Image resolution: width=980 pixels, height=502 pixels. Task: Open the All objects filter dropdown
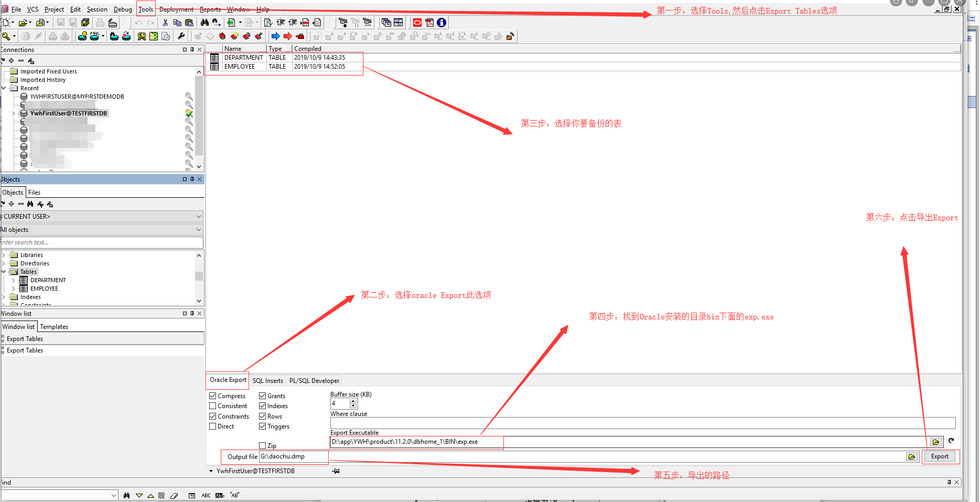[x=198, y=229]
